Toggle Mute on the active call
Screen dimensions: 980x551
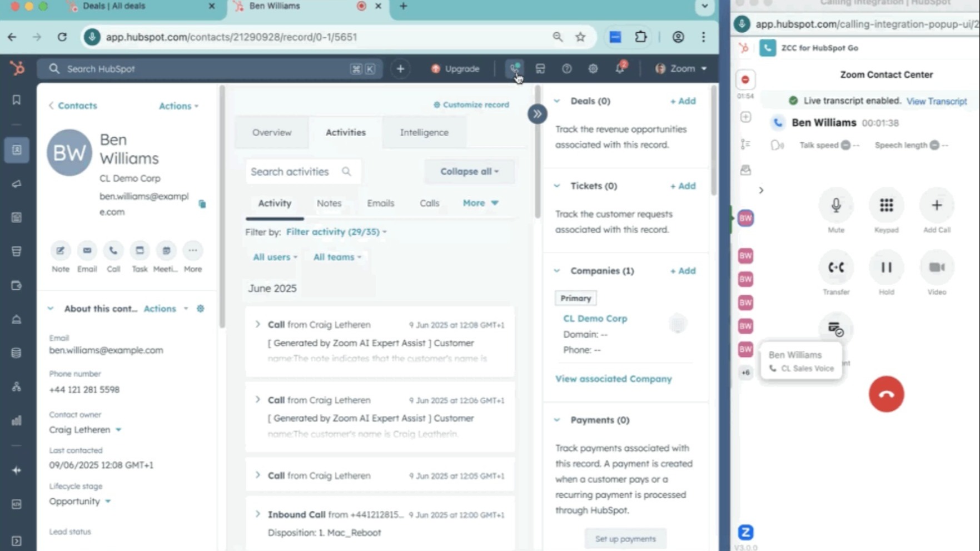836,206
